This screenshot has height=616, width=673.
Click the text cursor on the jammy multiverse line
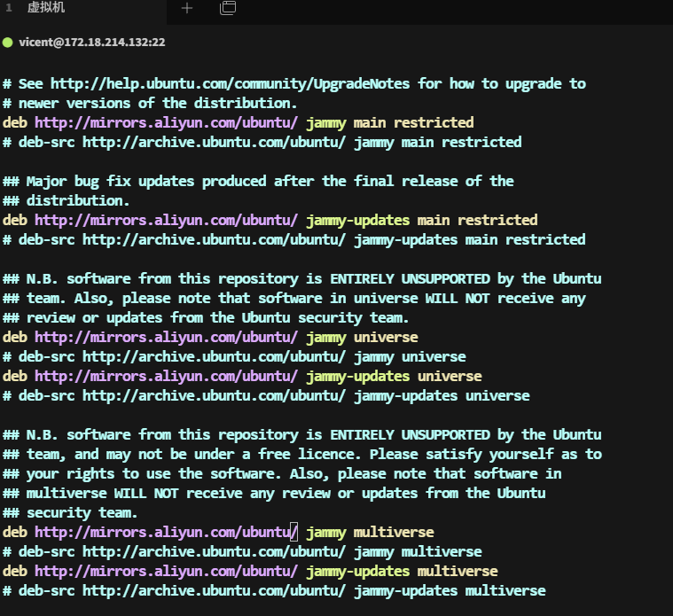tap(294, 532)
